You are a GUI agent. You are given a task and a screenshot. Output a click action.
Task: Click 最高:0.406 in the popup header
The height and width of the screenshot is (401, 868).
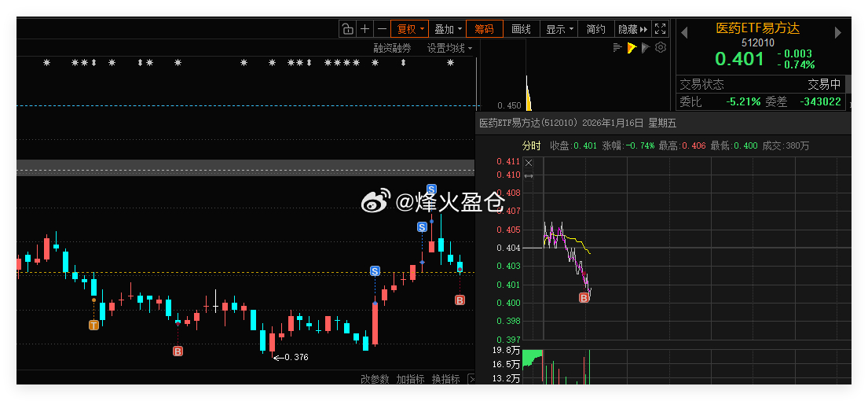(682, 145)
